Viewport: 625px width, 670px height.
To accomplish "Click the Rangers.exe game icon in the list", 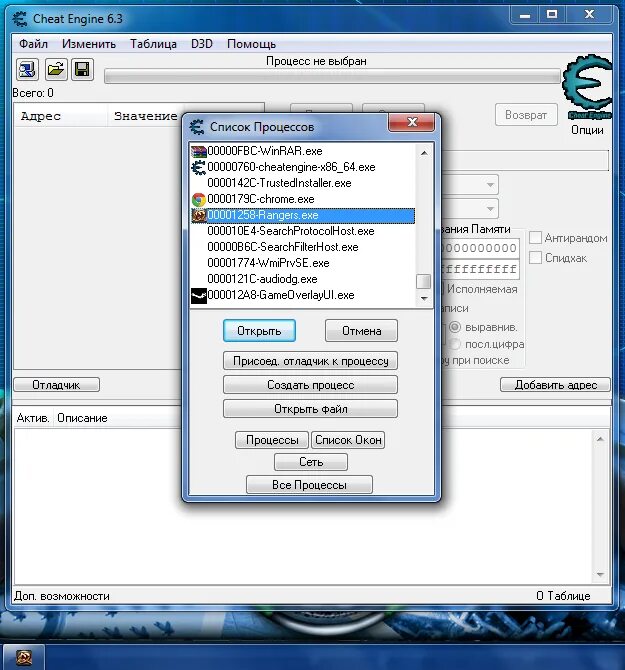I will (199, 215).
